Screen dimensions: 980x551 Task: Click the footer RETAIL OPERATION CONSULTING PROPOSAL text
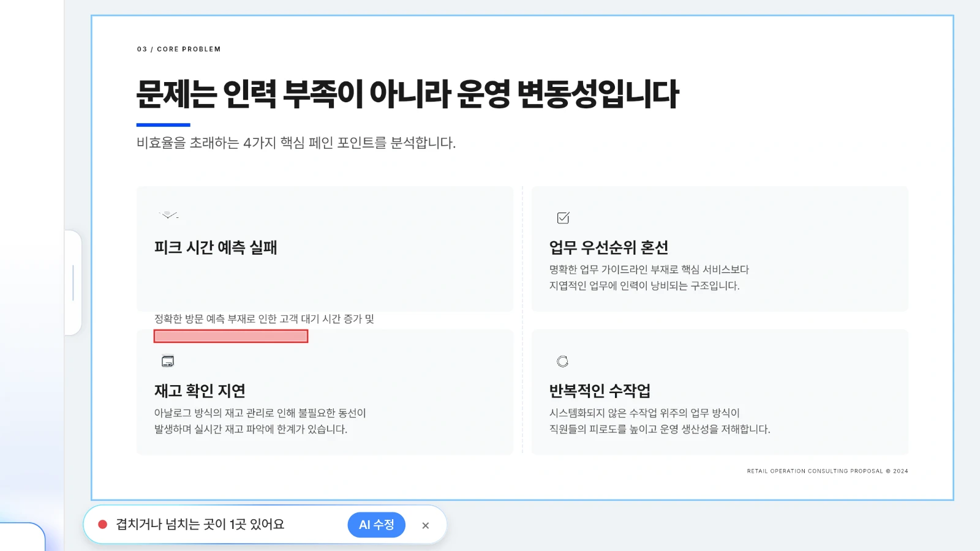pos(827,471)
